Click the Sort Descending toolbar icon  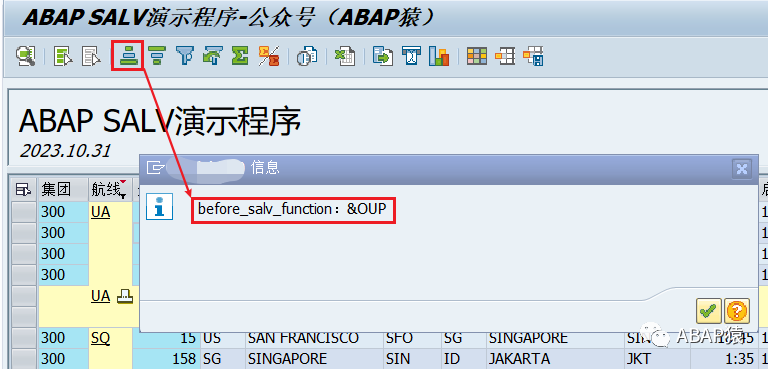pyautogui.click(x=156, y=56)
